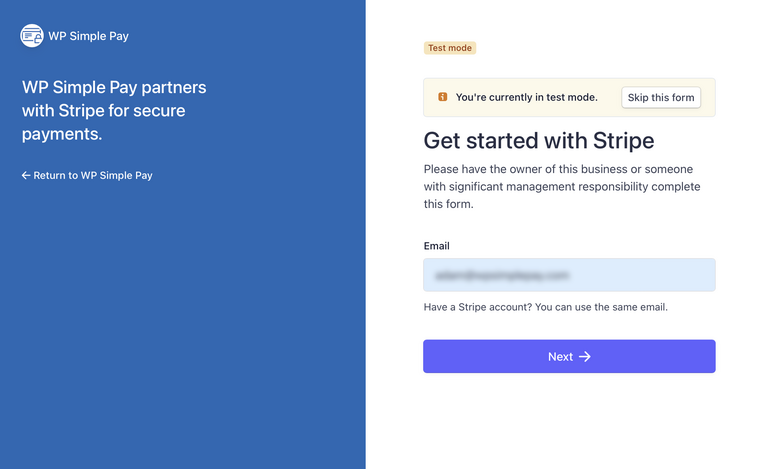
Task: Click the left arrow beside Return link
Action: [26, 175]
